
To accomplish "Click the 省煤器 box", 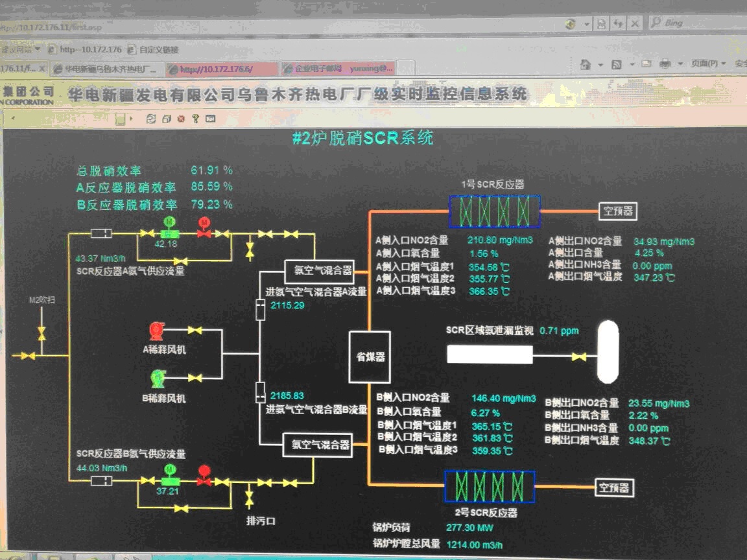I will pos(370,357).
